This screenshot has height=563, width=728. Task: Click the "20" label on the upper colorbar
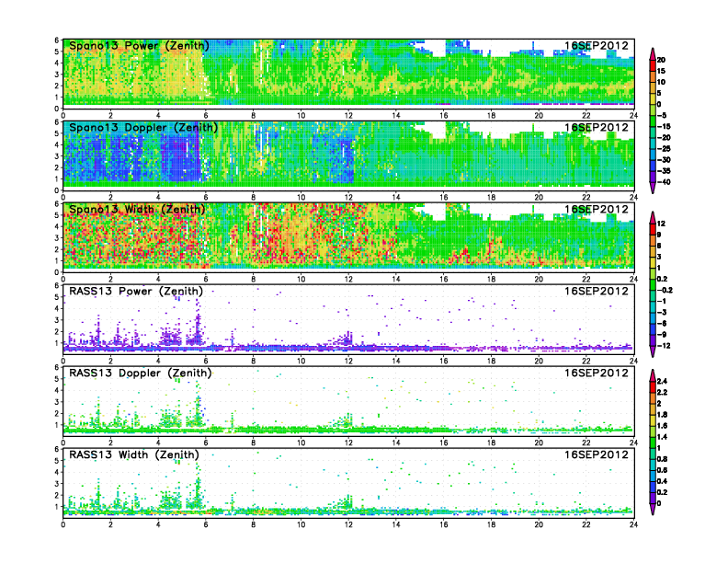661,60
